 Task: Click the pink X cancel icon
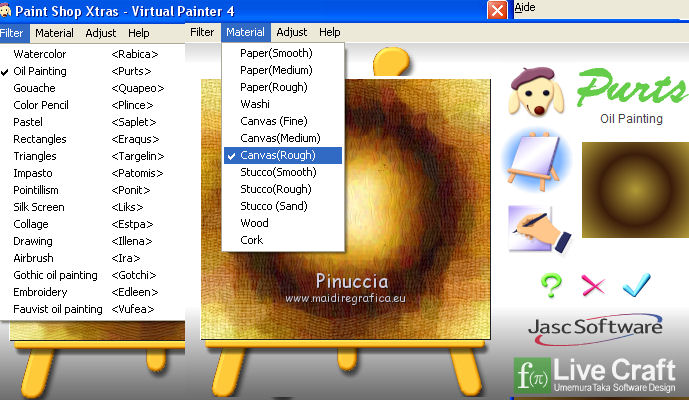593,285
